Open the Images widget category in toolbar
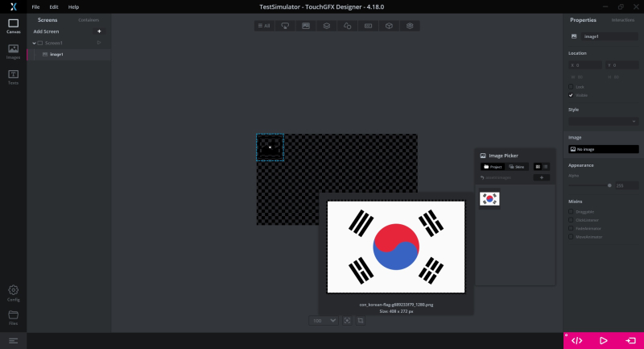 (306, 26)
